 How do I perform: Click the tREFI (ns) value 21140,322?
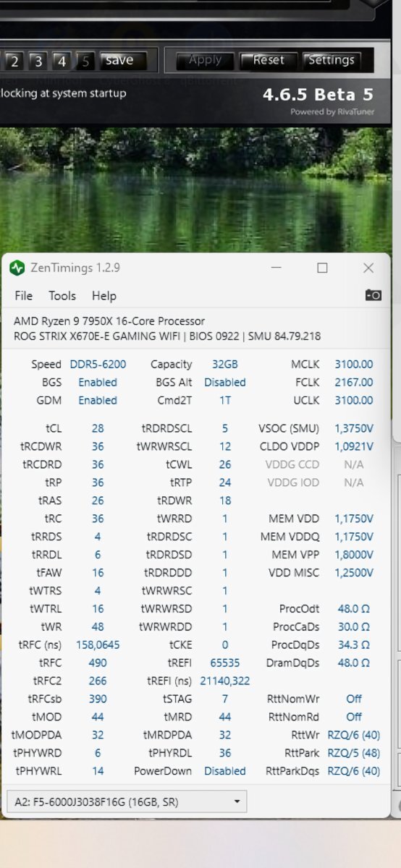pos(225,681)
